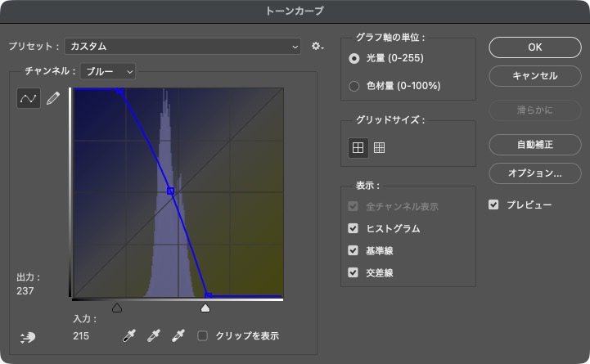Toggle the 基準線 checkbox
The image size is (590, 364).
(353, 250)
